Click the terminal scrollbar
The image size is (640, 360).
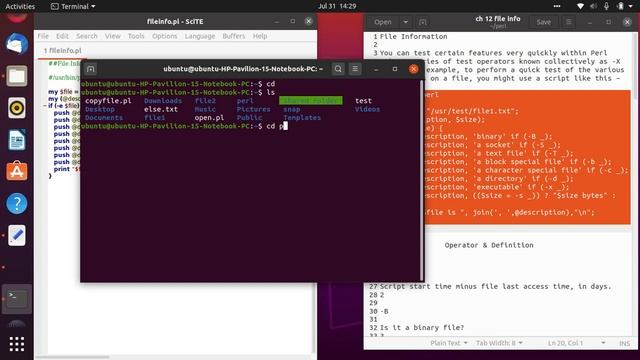(x=422, y=180)
